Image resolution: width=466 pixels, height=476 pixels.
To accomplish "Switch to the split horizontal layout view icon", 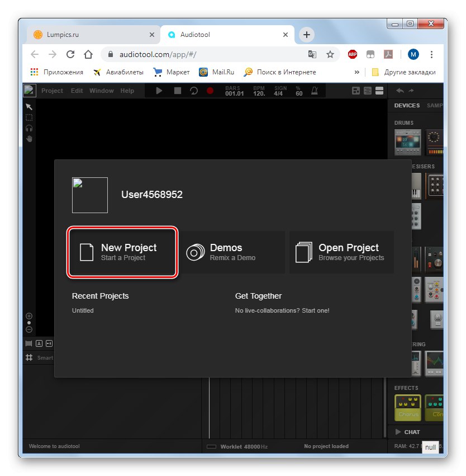I will click(x=379, y=91).
